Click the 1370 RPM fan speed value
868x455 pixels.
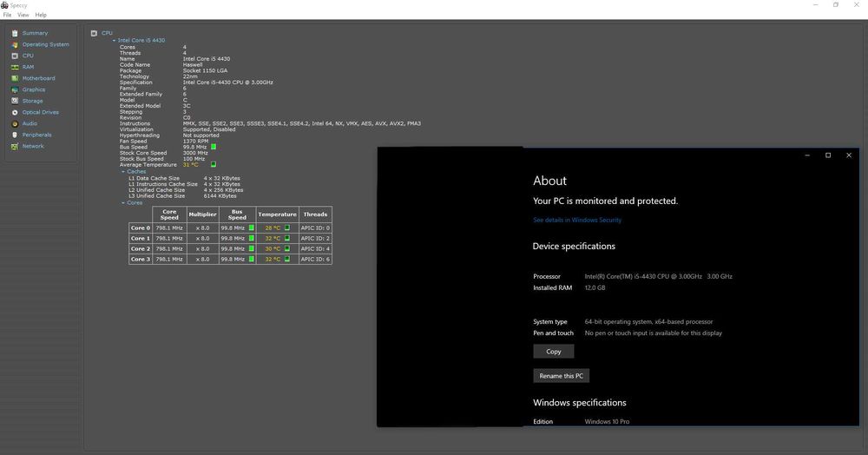(x=196, y=142)
